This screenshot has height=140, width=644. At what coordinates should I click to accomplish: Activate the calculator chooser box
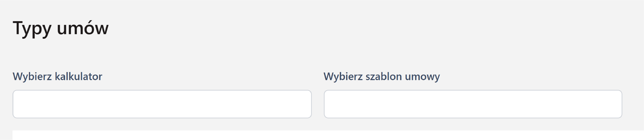tap(162, 104)
